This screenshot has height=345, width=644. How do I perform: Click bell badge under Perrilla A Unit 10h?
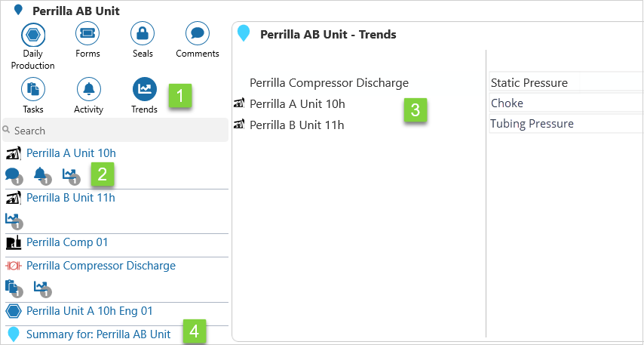pos(41,175)
